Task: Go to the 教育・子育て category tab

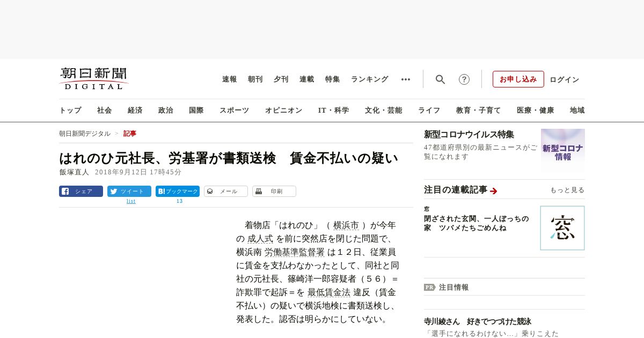Action: 479,111
